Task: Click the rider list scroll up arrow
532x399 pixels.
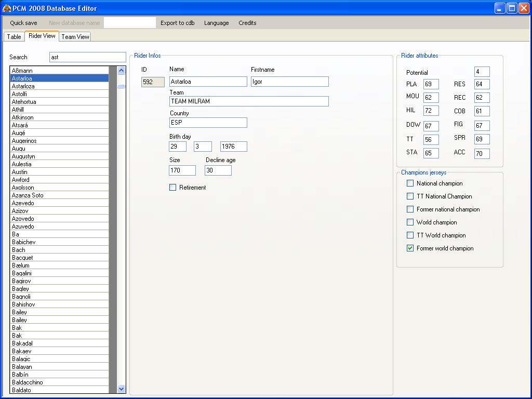Action: coord(122,71)
